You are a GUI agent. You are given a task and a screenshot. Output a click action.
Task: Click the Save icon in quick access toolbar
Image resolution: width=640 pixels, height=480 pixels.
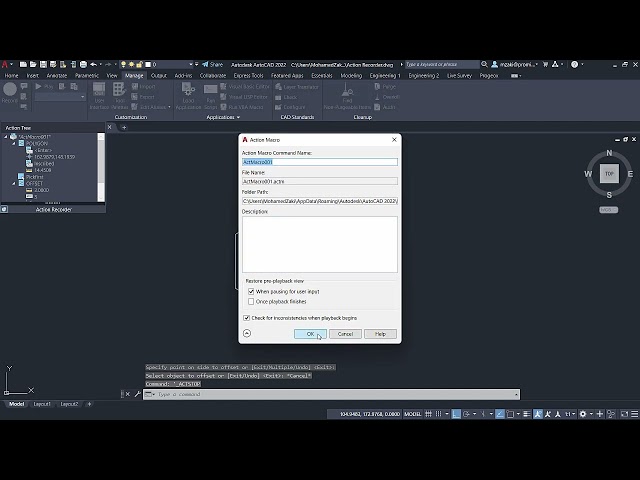pyautogui.click(x=43, y=64)
